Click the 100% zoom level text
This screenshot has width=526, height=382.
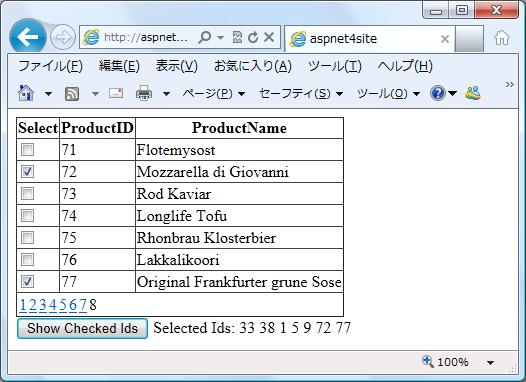click(453, 362)
